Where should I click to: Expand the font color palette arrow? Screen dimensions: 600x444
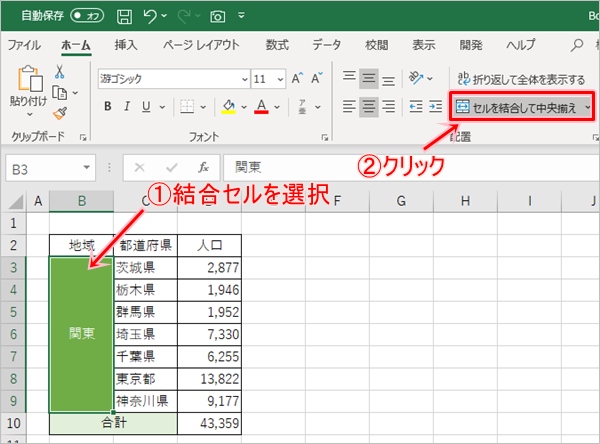(277, 107)
